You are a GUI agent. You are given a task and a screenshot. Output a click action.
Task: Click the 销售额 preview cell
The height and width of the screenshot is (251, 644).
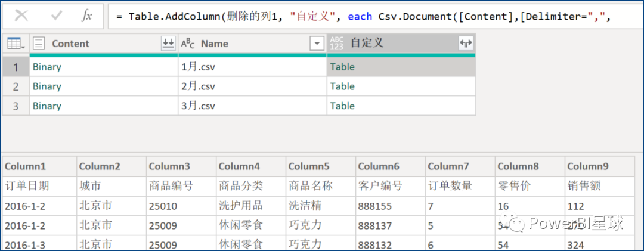(x=600, y=186)
